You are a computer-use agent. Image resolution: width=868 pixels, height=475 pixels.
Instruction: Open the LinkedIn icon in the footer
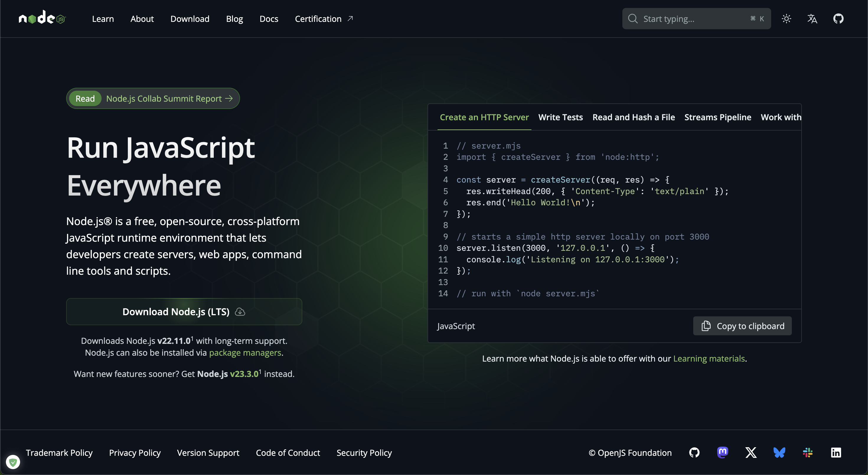836,453
